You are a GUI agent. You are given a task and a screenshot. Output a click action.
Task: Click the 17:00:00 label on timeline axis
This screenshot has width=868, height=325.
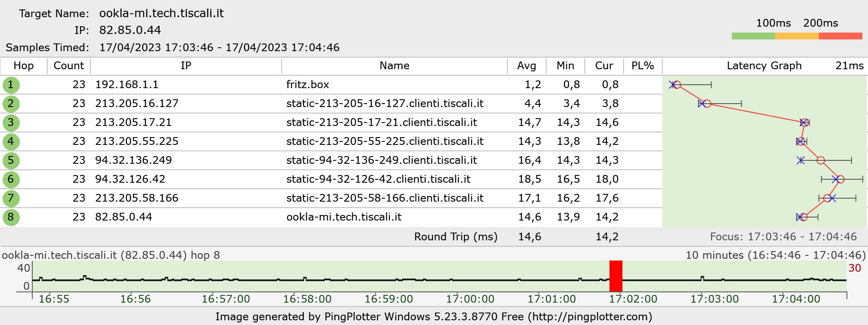[470, 299]
